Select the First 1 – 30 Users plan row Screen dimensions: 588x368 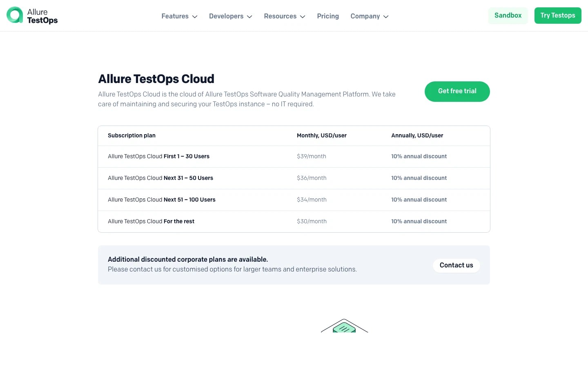coord(158,157)
